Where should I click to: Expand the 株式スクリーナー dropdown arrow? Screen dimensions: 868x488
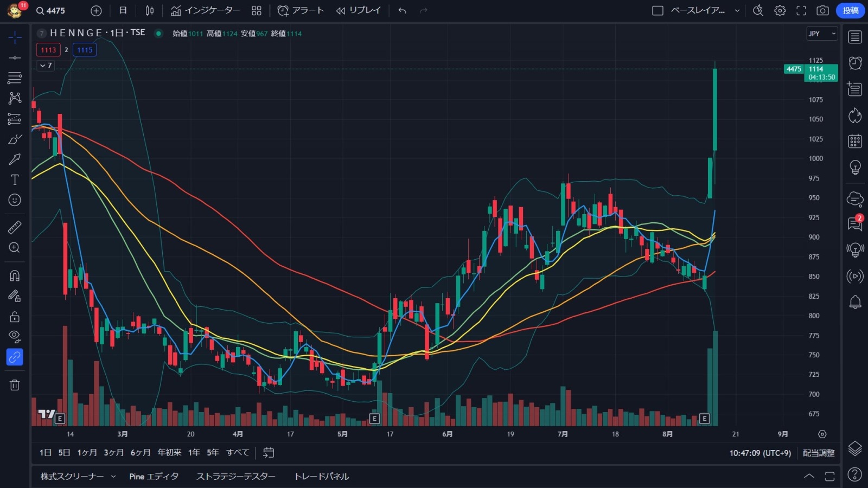pyautogui.click(x=113, y=477)
